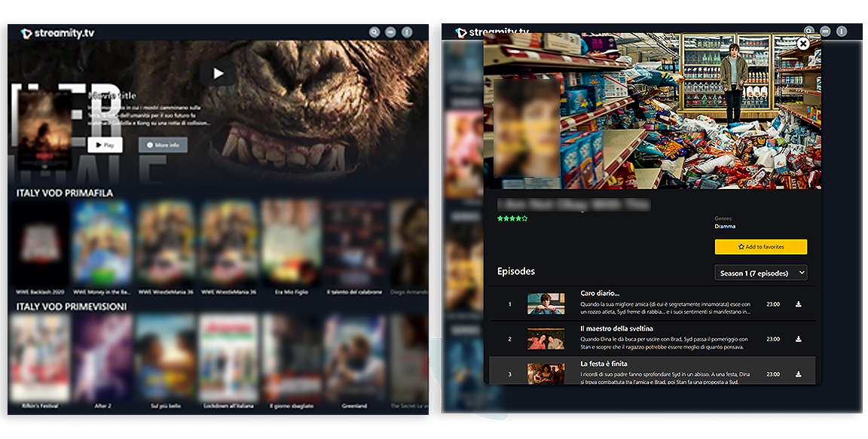The image size is (868, 439).
Task: Expand the Season 1 (7 episodes) dropdown
Action: click(x=760, y=273)
